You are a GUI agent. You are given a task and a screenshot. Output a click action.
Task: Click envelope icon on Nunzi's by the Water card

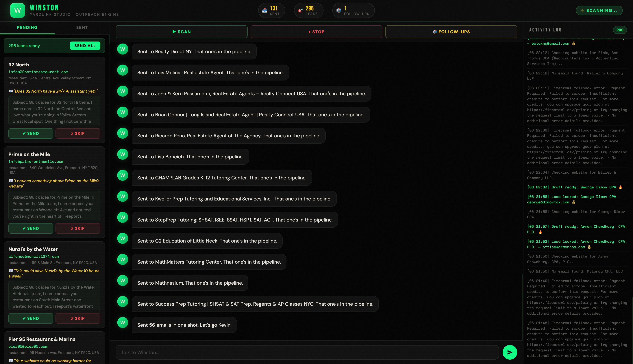(x=11, y=271)
